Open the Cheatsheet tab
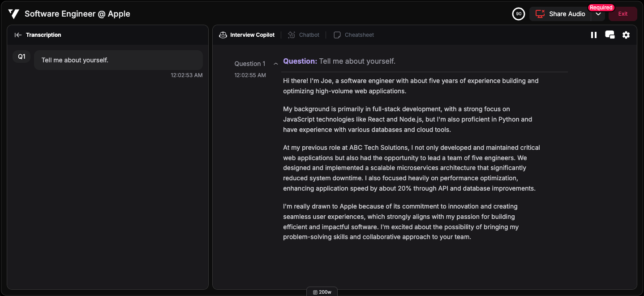Image resolution: width=644 pixels, height=296 pixels. tap(354, 35)
